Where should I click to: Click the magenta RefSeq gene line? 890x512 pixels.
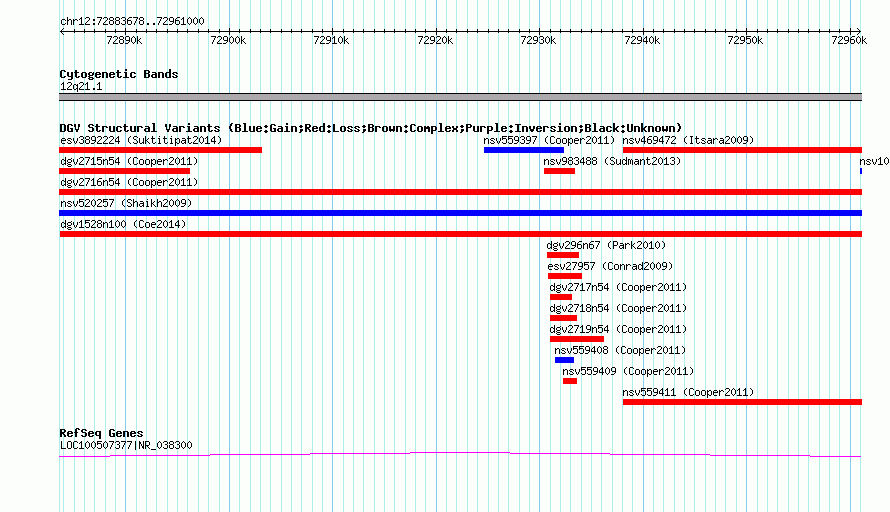(460, 454)
